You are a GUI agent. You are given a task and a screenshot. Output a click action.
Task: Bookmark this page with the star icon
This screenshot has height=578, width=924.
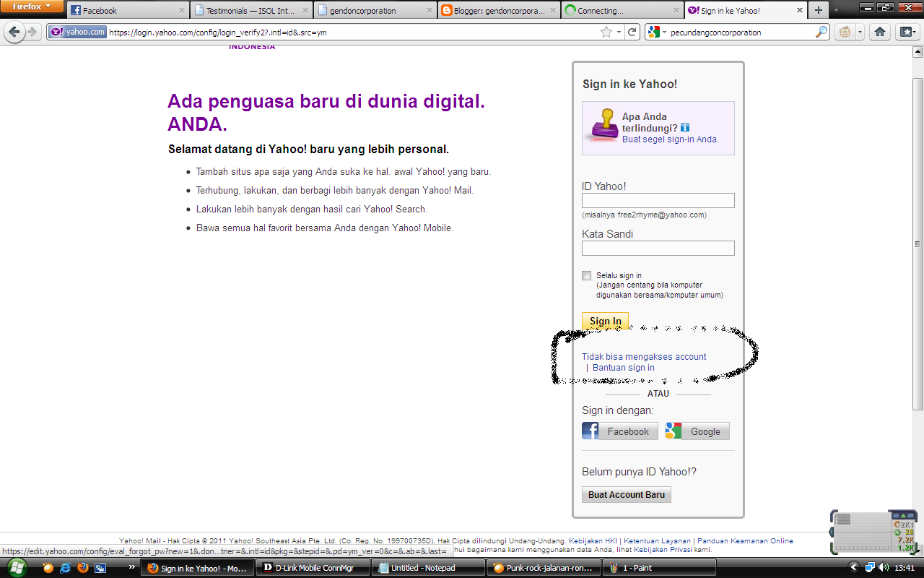point(606,32)
